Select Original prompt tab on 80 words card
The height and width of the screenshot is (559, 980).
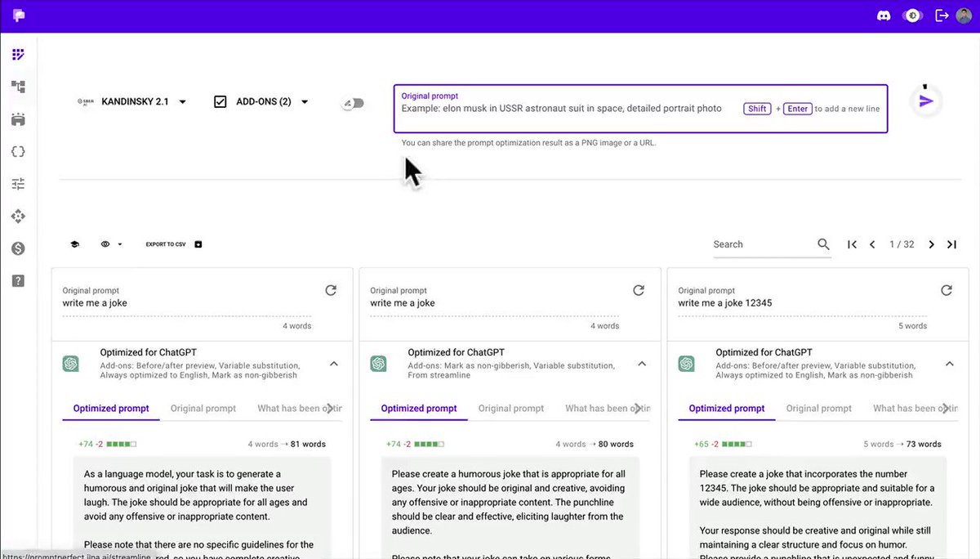tap(511, 409)
